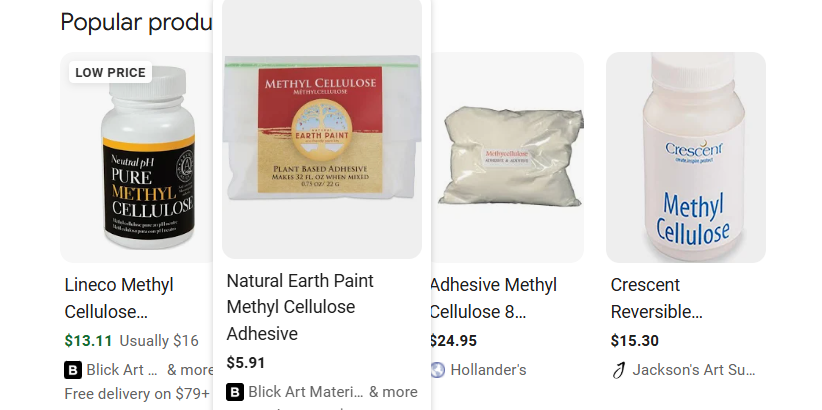
Task: Open the Crescent Methyl Cellulose bottle image
Action: (x=686, y=157)
